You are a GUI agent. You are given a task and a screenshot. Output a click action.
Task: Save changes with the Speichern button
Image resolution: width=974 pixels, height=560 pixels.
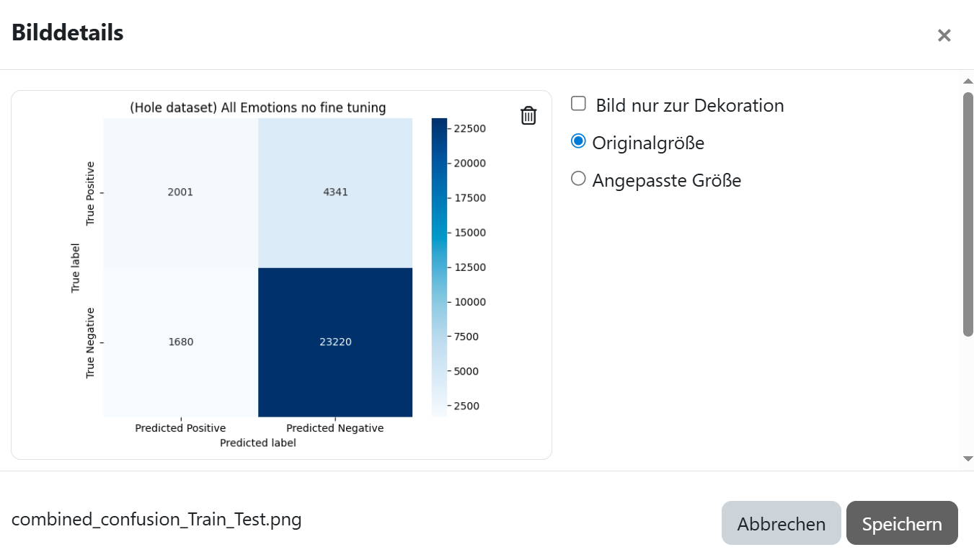(901, 523)
